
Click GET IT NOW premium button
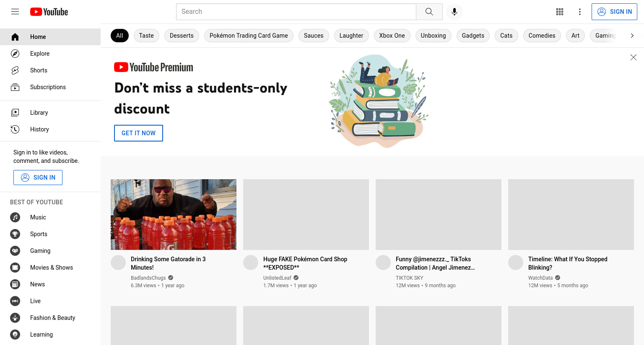138,133
